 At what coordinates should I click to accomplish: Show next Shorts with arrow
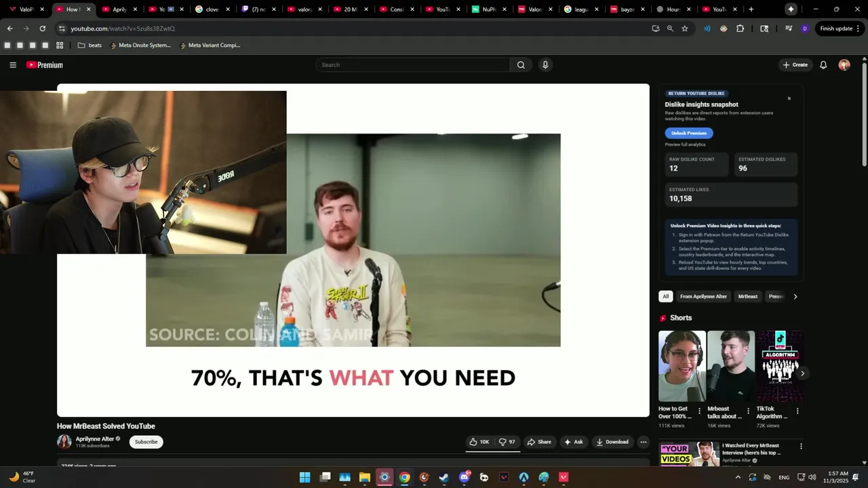pos(802,373)
